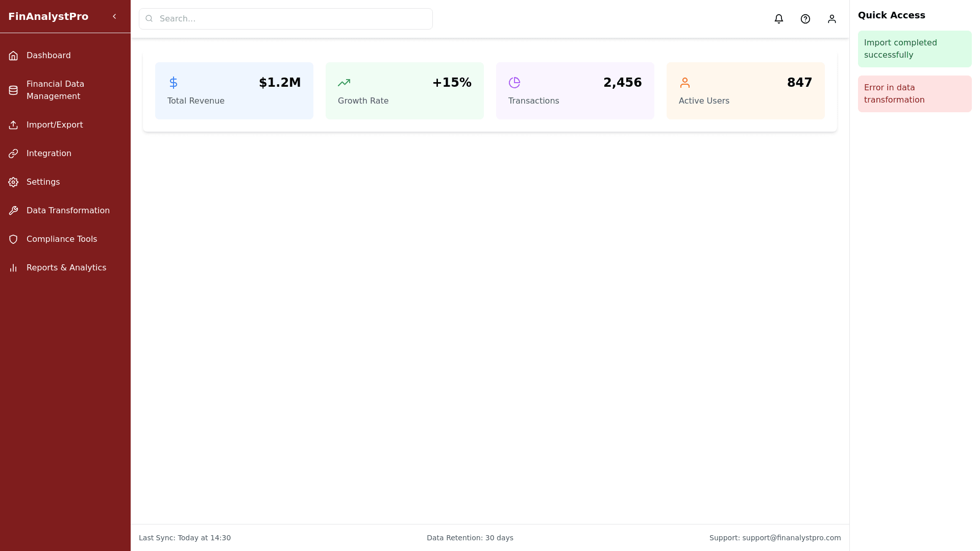The height and width of the screenshot is (551, 980).
Task: Click the Import/Export upload icon
Action: point(13,124)
